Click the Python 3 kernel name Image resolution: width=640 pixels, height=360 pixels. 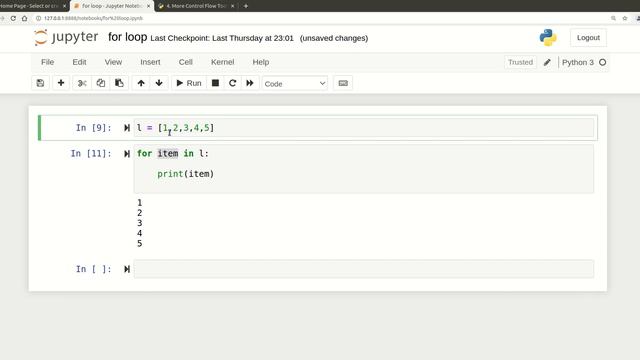[x=578, y=62]
